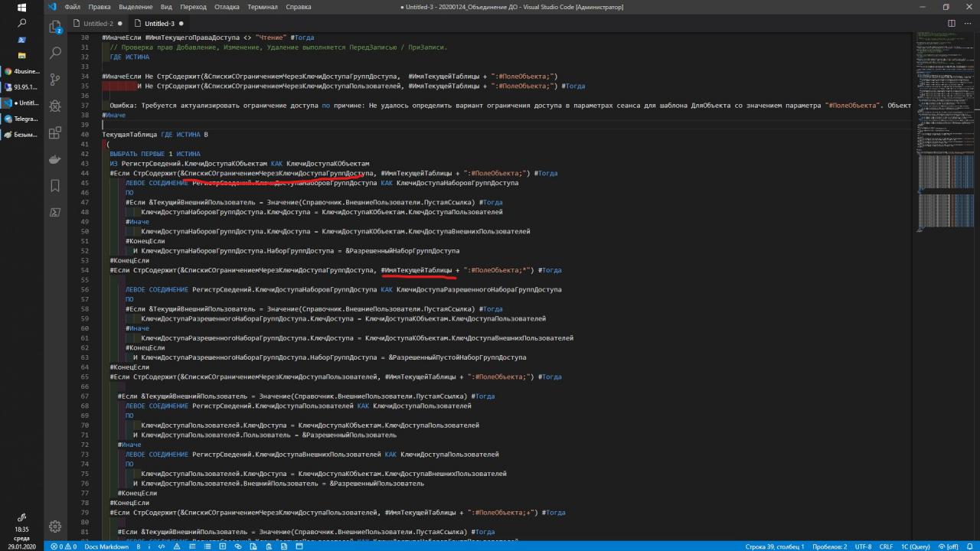Open the Отладка menu

227,7
